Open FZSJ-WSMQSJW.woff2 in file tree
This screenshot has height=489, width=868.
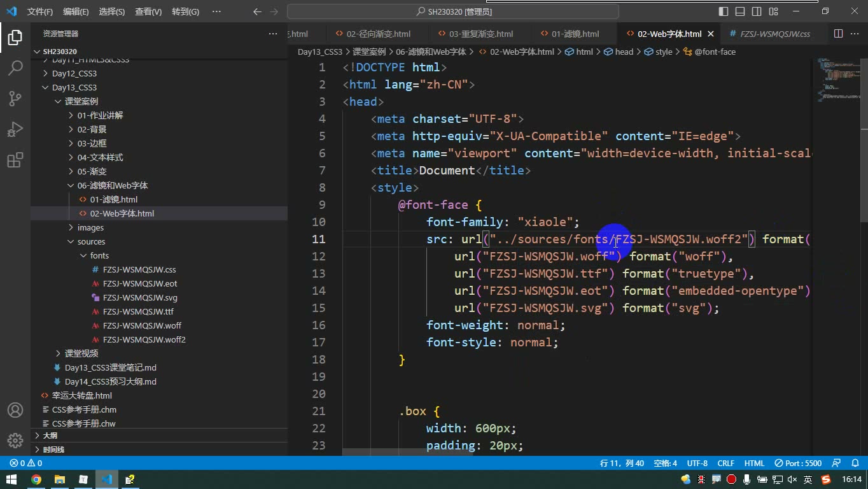144,339
